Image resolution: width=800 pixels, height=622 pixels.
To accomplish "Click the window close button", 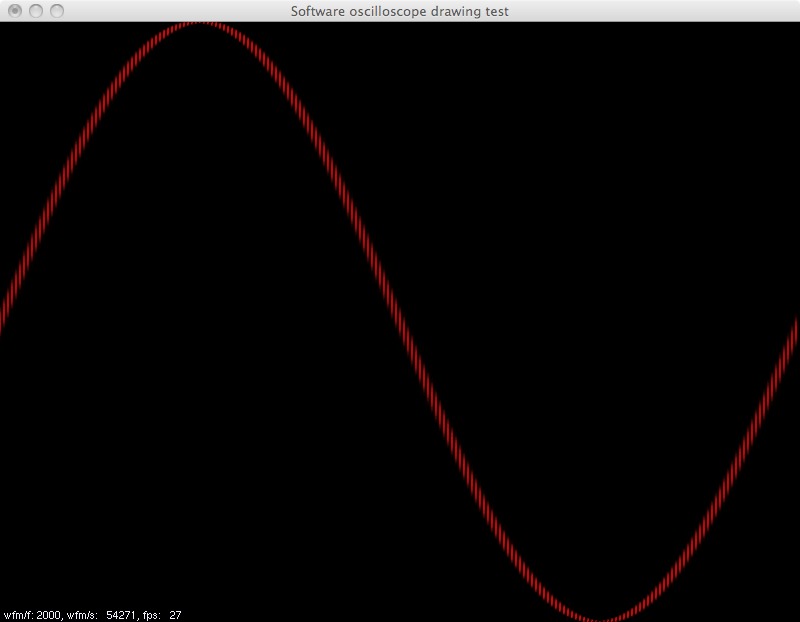I will click(15, 11).
